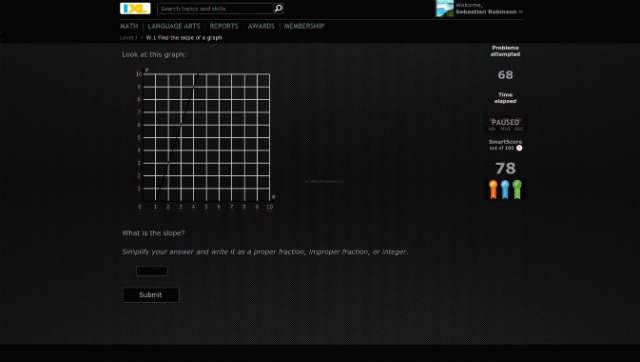Click the blue award ribbon
The height and width of the screenshot is (362, 640).
tap(505, 189)
